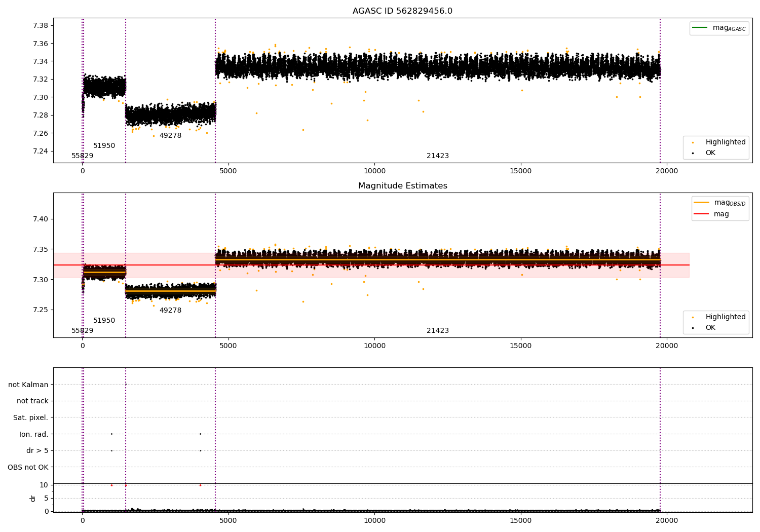Click obsid label 49278 in Magnitude Estimates plot
The height and width of the screenshot is (532, 760).
pyautogui.click(x=170, y=311)
